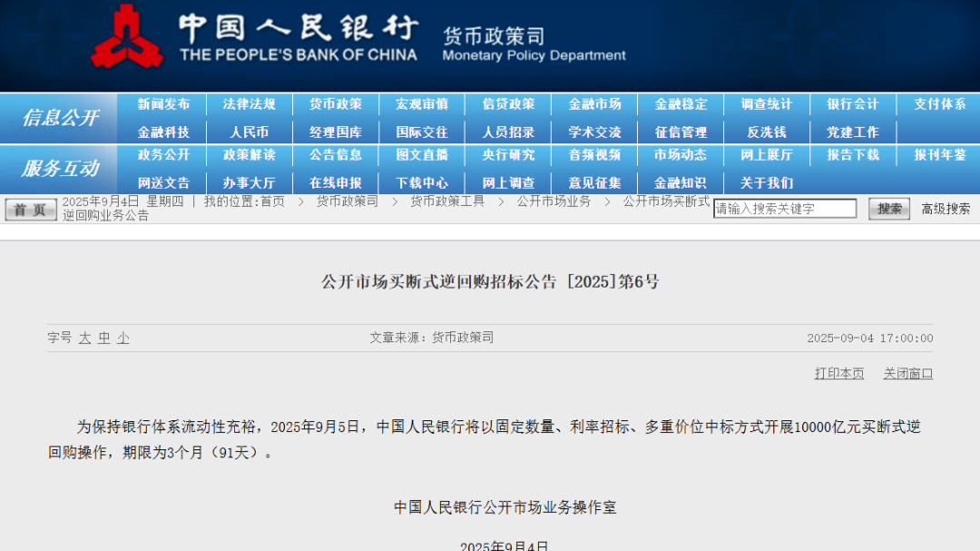
Task: Click the 打印本页 print link
Action: point(839,373)
